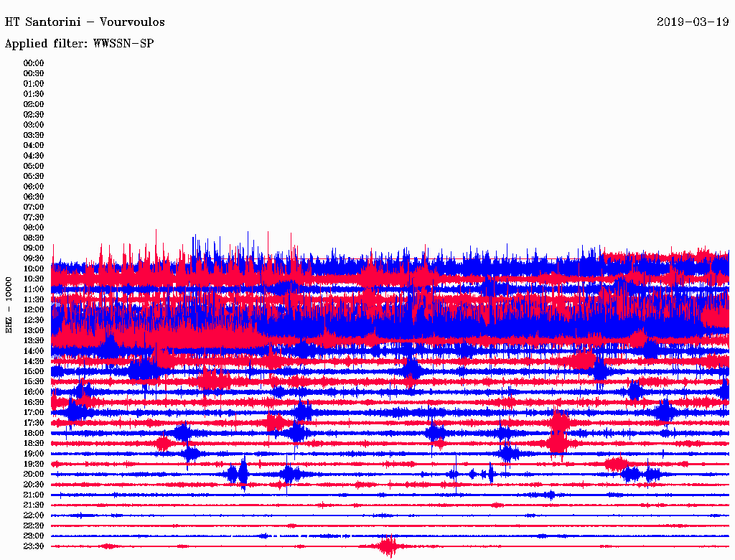Click the station title HT Santorini – Vourvoulos
This screenshot has width=735, height=560.
(x=85, y=22)
